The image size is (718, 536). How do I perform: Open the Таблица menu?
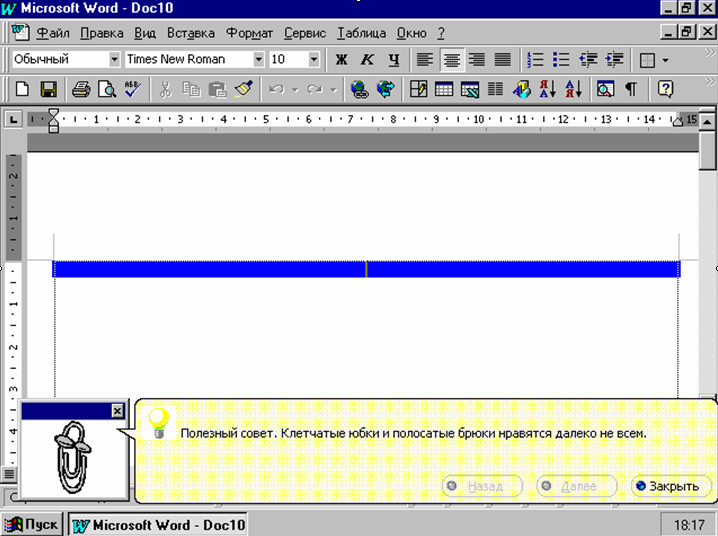362,33
